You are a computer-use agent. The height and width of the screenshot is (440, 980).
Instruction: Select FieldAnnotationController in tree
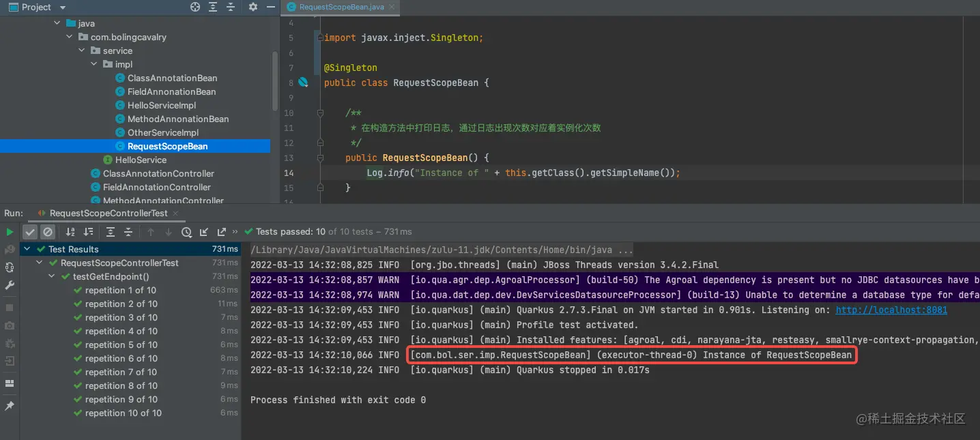(157, 187)
